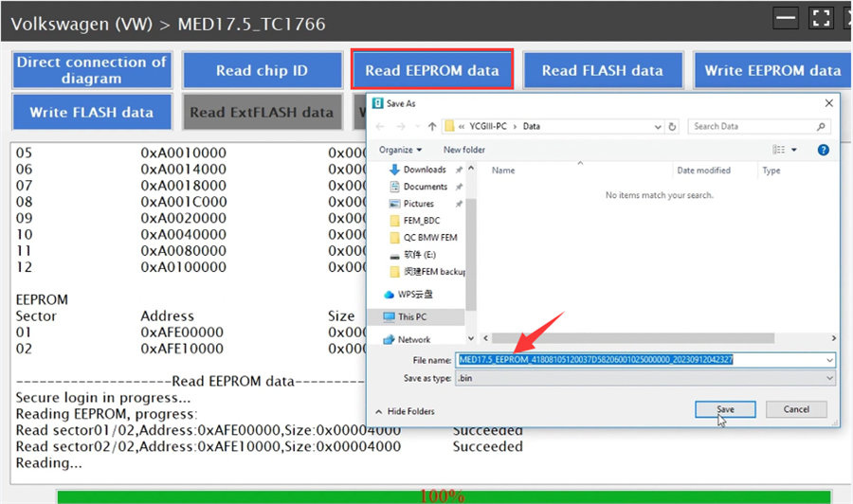
Task: Go forward in Save As navigation
Action: tap(400, 126)
